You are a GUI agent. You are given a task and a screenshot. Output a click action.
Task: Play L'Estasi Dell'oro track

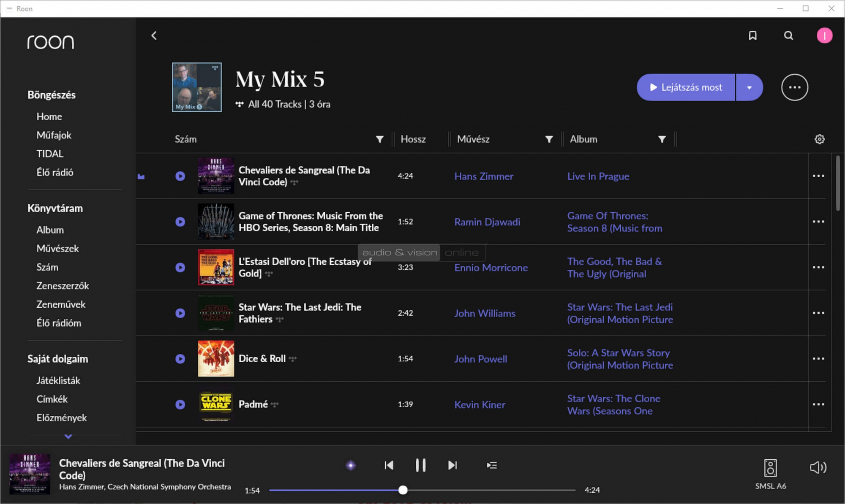[180, 267]
